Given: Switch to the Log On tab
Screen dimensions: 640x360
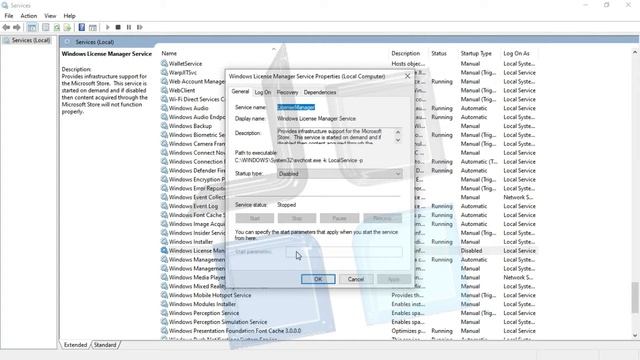Looking at the screenshot, I should [x=262, y=92].
